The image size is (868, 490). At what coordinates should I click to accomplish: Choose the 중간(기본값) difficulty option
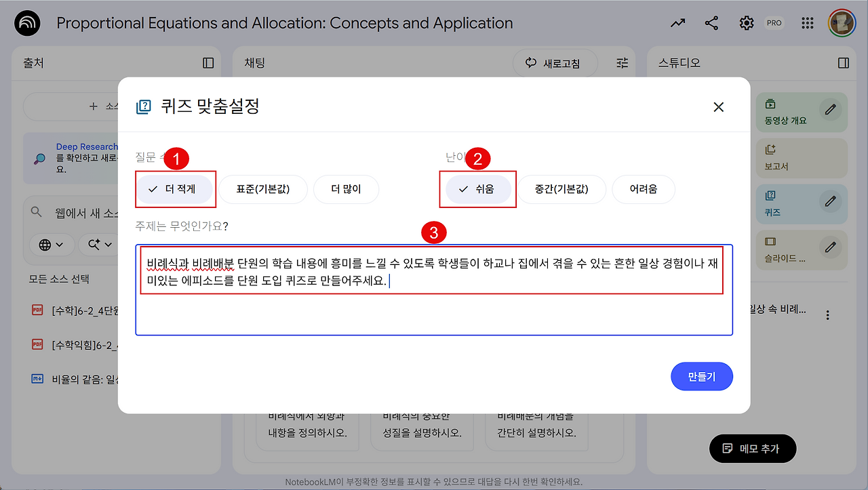[x=561, y=189]
